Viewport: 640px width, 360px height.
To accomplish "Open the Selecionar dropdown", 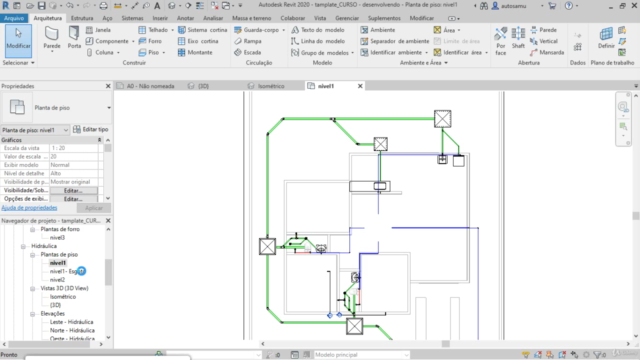I will [18, 63].
